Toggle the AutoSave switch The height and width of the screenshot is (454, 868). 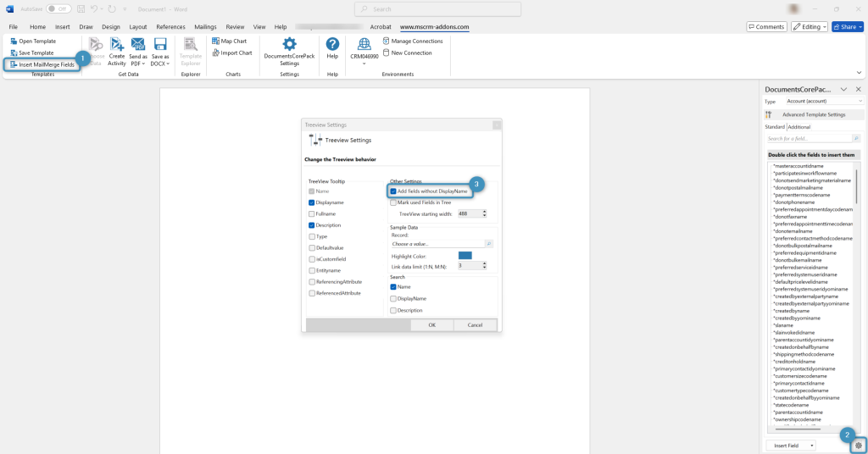point(58,8)
